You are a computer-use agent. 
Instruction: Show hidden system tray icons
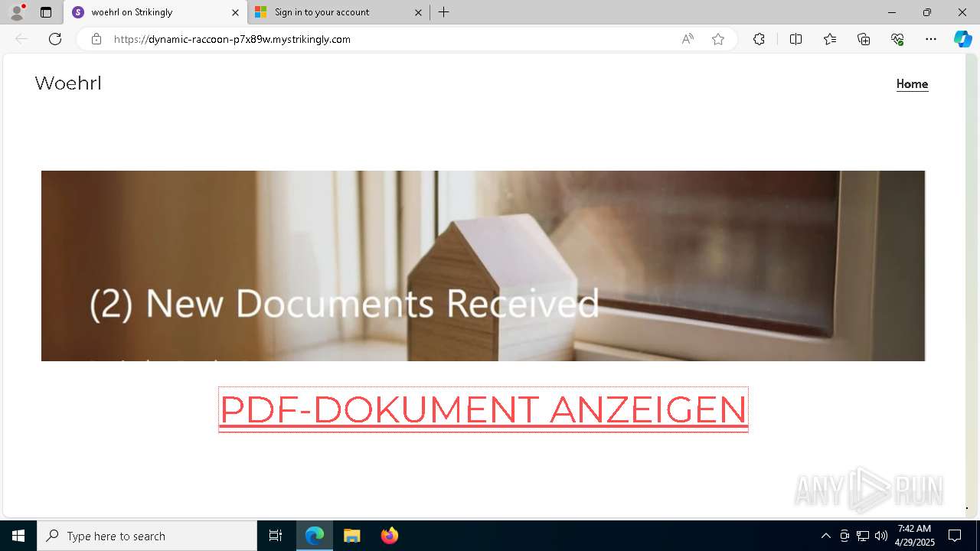pos(825,536)
